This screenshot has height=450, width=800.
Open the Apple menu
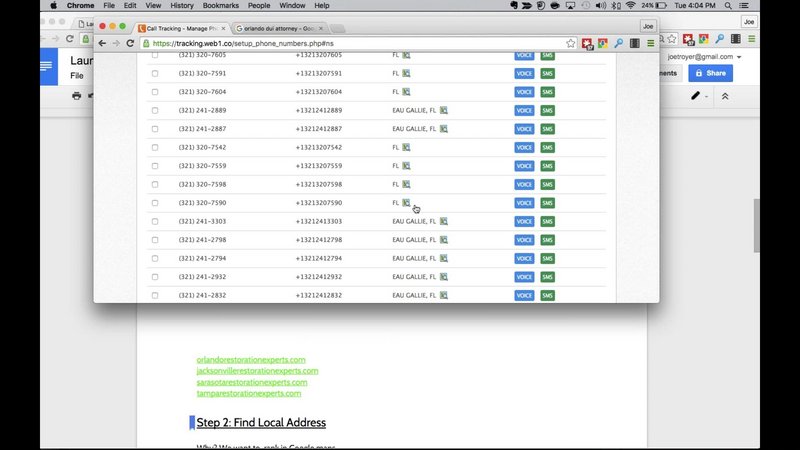coord(54,6)
